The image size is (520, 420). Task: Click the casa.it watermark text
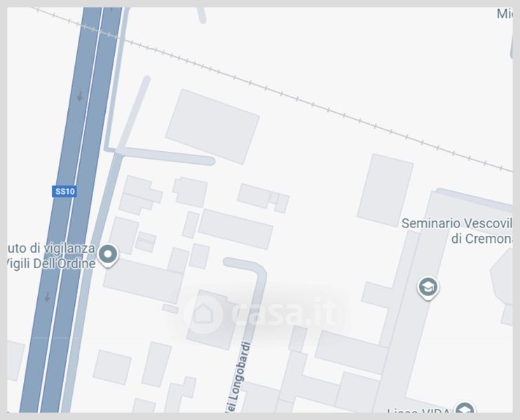pyautogui.click(x=285, y=313)
